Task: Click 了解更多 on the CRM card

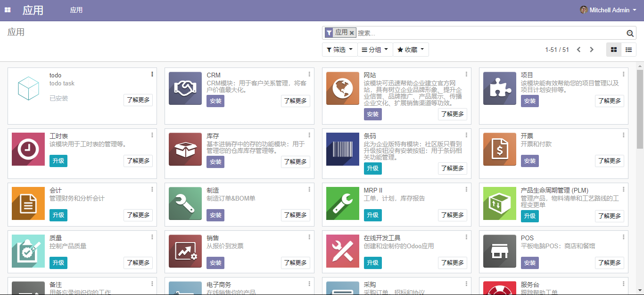Action: click(296, 101)
